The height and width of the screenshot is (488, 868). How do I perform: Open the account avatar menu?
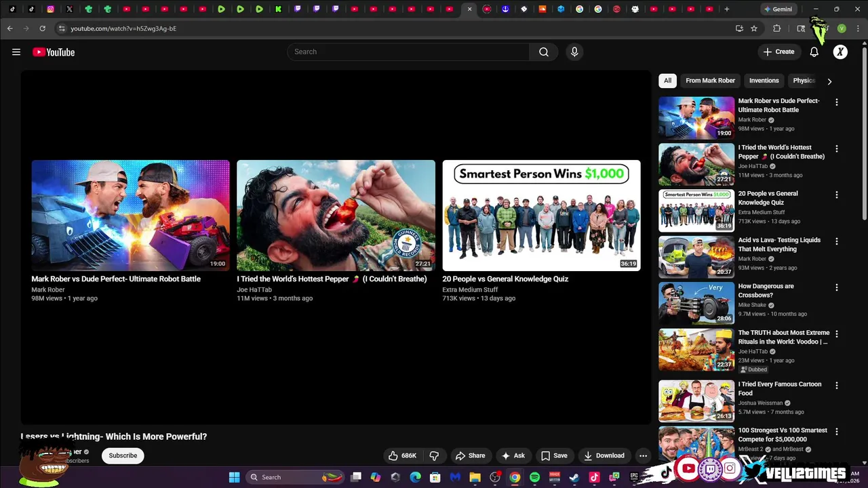coord(840,52)
